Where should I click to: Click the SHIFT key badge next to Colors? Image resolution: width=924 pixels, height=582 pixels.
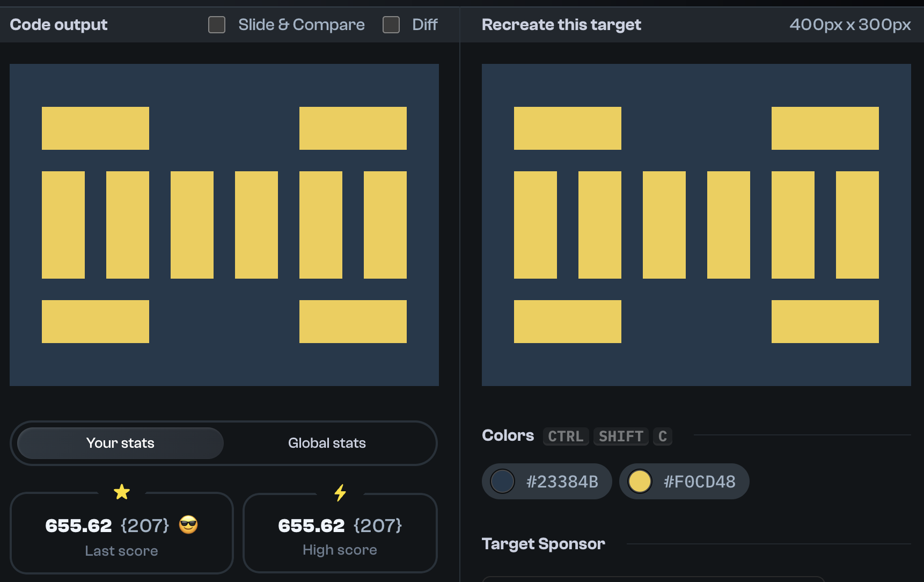click(x=620, y=437)
